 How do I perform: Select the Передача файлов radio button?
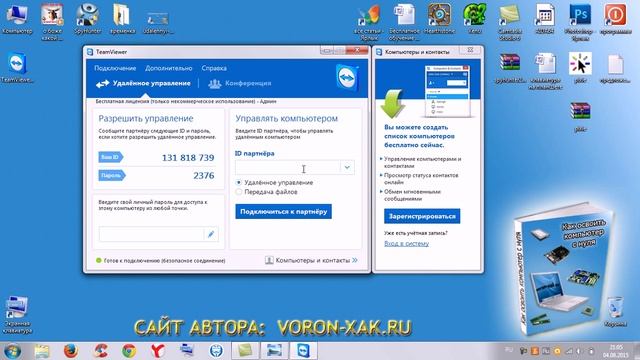pyautogui.click(x=239, y=192)
